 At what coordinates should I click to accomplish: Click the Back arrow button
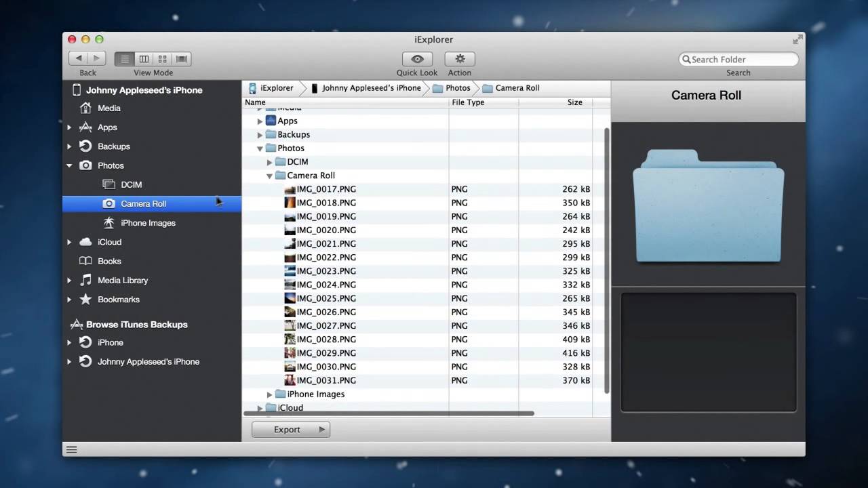coord(79,59)
